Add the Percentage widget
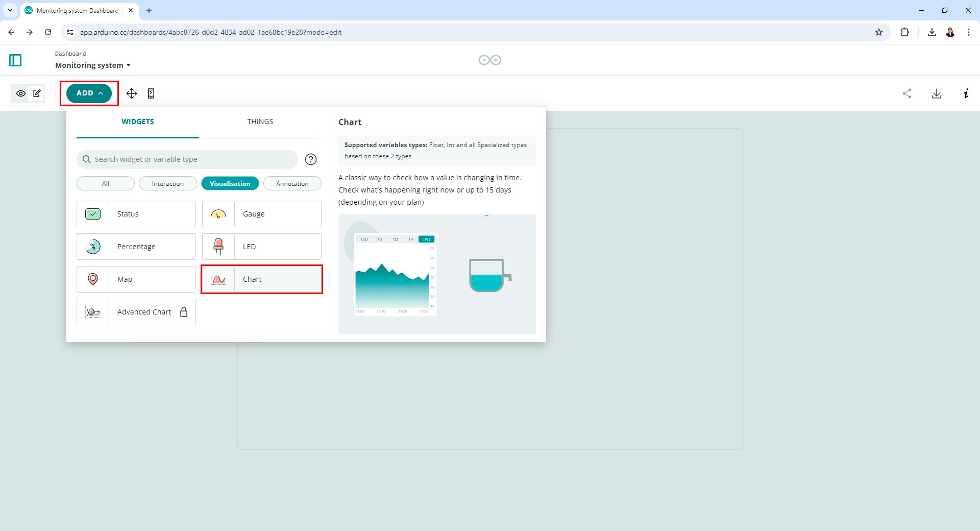 pyautogui.click(x=136, y=247)
